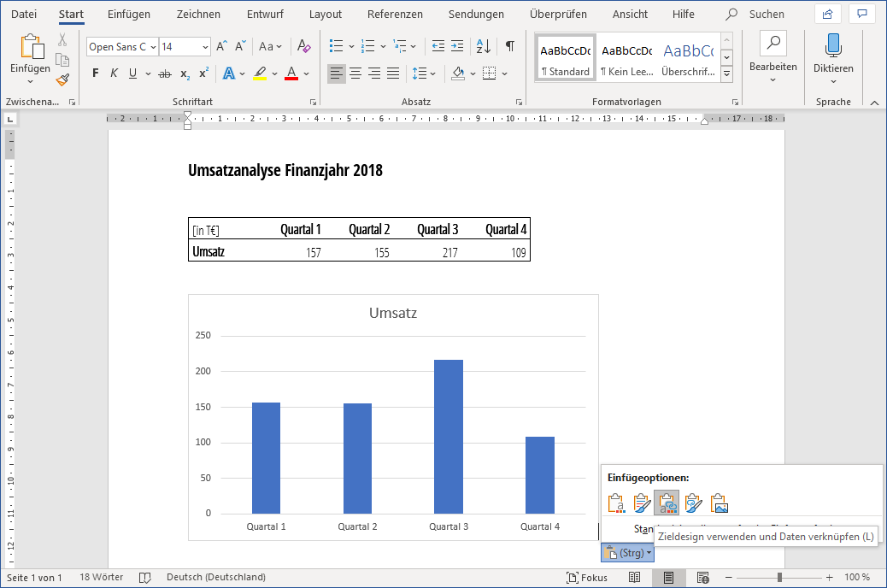
Task: Open the change case Aa dropdown
Action: (x=270, y=46)
